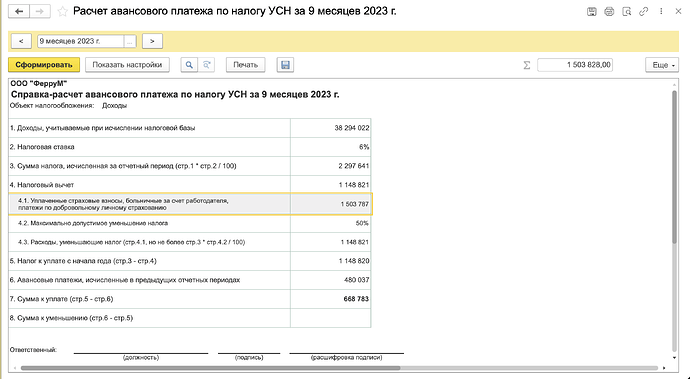
Task: Select row '1. Доходы, учитываемые при исчислении'
Action: point(190,128)
